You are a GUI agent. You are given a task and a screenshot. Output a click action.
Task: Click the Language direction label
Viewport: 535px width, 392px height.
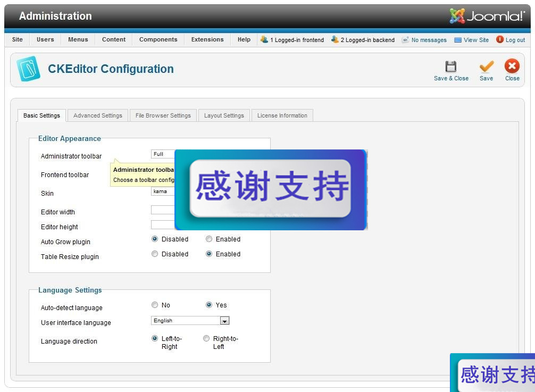pyautogui.click(x=69, y=341)
